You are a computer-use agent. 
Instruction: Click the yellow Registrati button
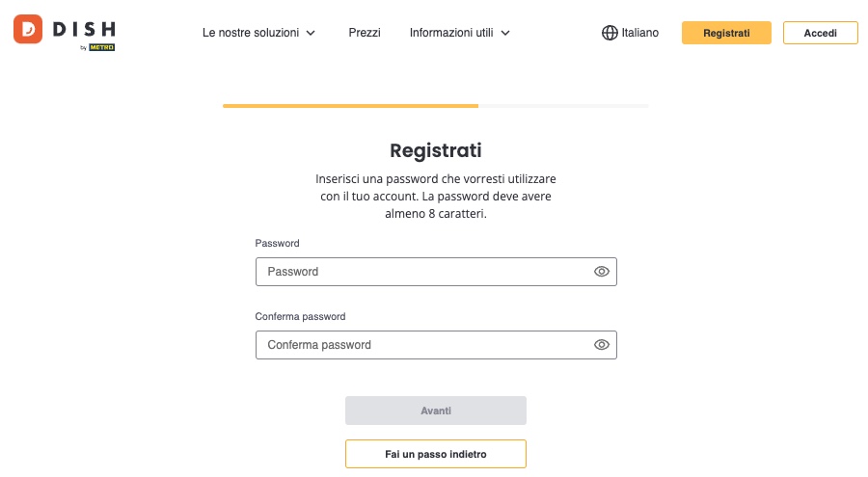pyautogui.click(x=726, y=33)
